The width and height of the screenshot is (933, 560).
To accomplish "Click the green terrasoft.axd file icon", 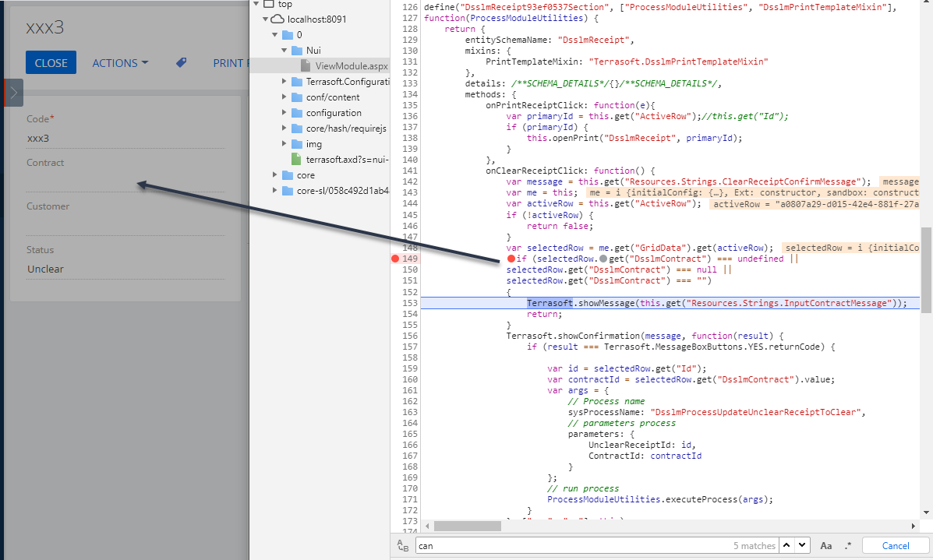I will [x=296, y=160].
